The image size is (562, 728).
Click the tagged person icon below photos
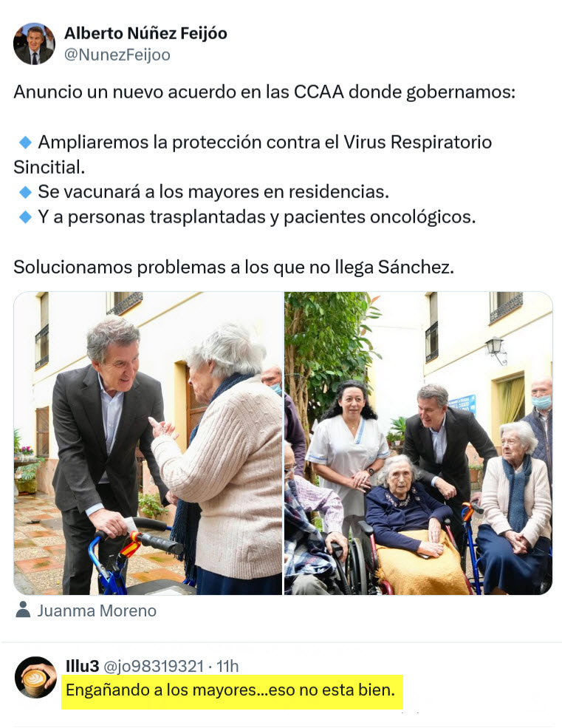[x=23, y=610]
